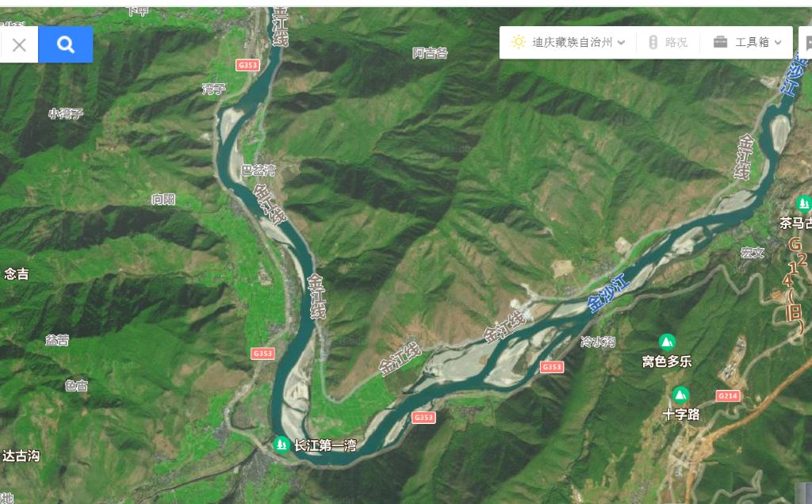The width and height of the screenshot is (812, 504).
Task: Click the G353 shield near 湾子
Action: point(247,65)
